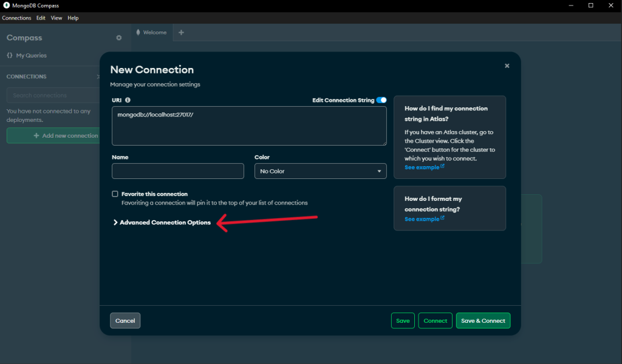The width and height of the screenshot is (622, 364).
Task: Click the Welcome tab leaf icon
Action: point(138,33)
